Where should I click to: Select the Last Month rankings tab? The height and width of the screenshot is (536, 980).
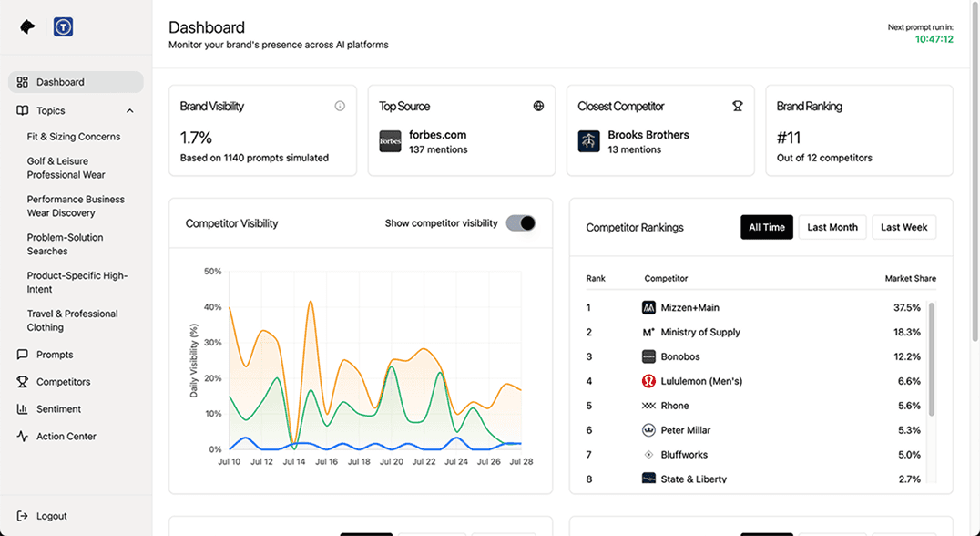[x=832, y=227]
